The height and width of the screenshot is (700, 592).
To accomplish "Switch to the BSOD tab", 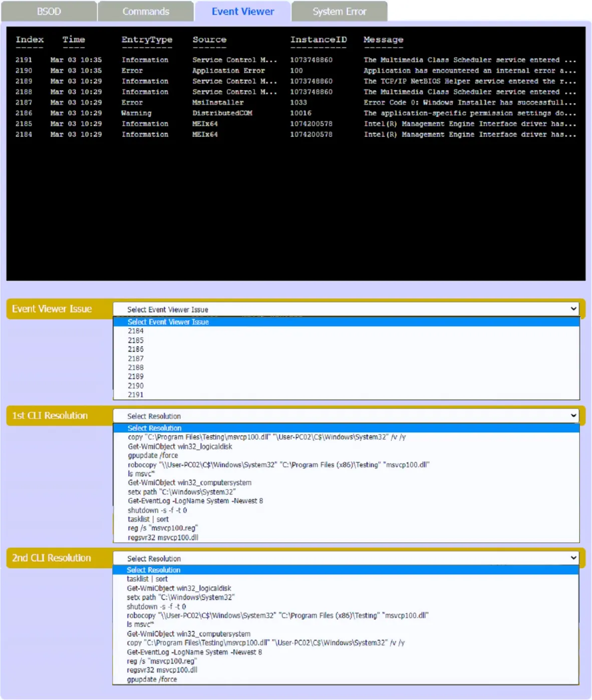I will [x=49, y=12].
